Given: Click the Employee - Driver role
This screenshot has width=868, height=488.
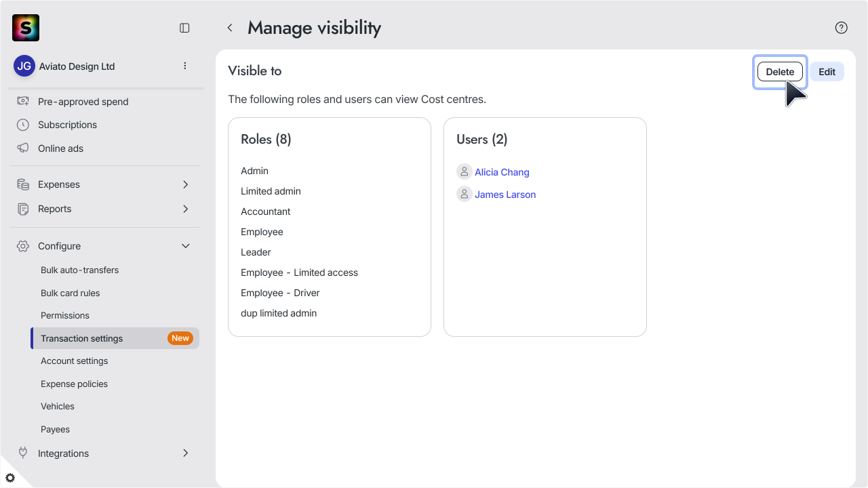Looking at the screenshot, I should click(x=280, y=293).
